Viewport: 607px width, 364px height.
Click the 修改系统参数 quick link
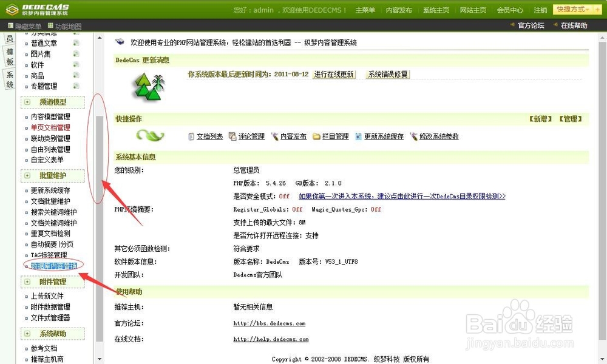pos(439,136)
